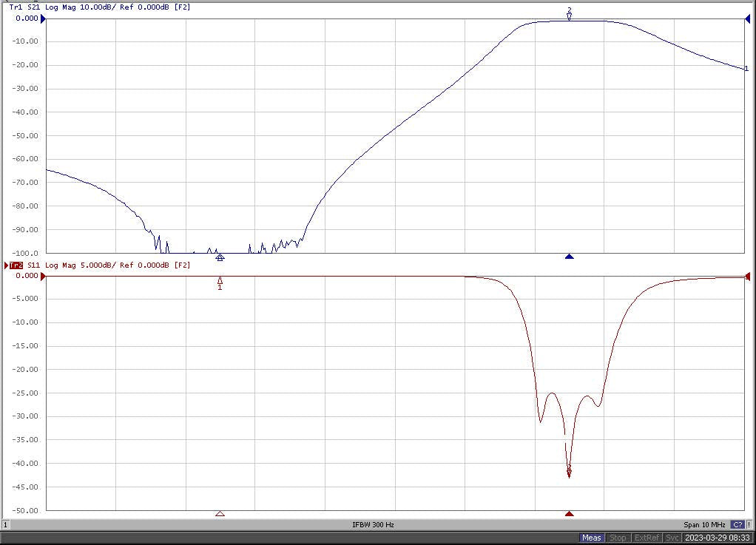This screenshot has height=545, width=756.
Task: Click the IFBW 300 Hz field
Action: (x=373, y=525)
